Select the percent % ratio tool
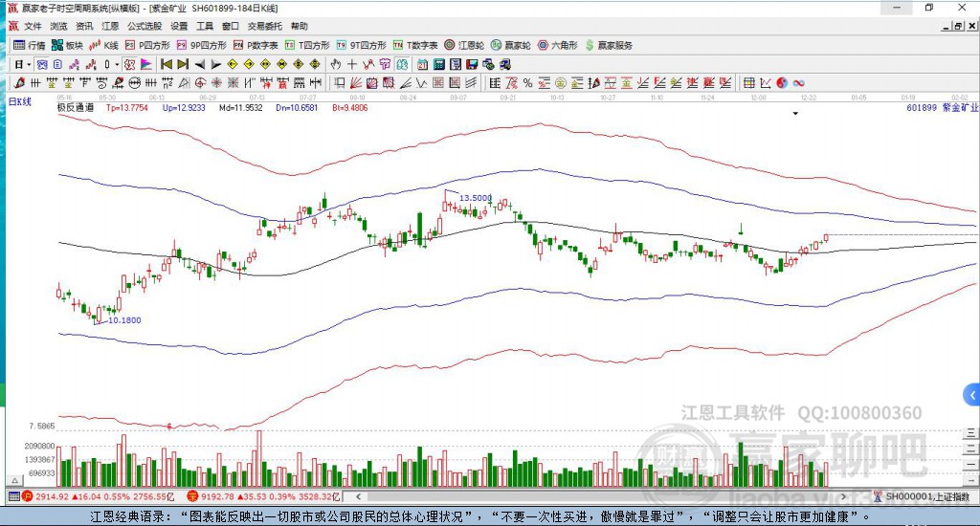This screenshot has height=526, width=980. coord(527,83)
